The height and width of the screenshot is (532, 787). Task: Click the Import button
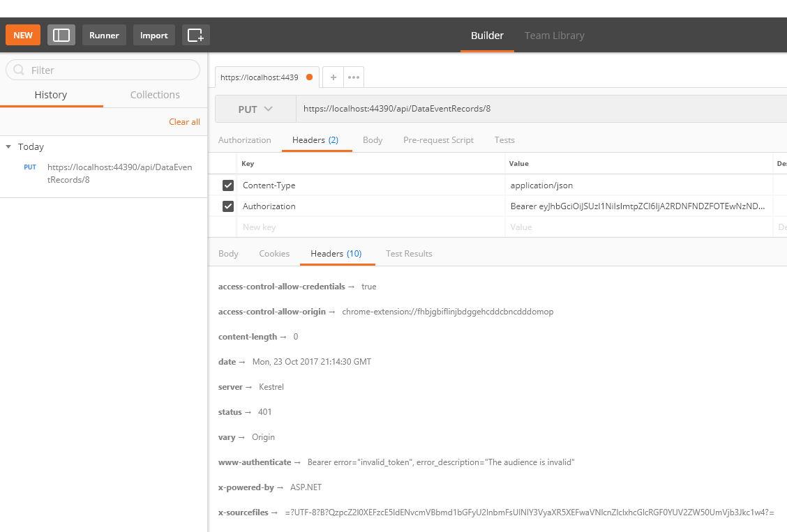(153, 35)
